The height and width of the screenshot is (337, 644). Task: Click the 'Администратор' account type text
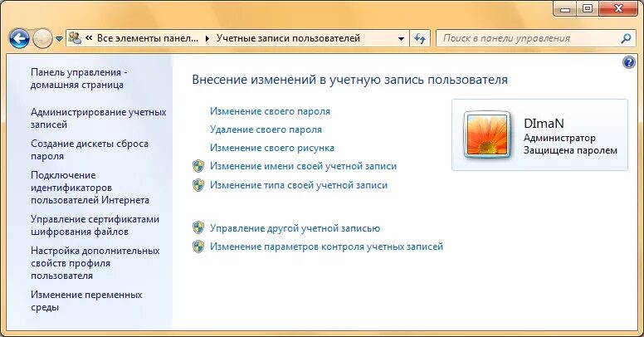pyautogui.click(x=559, y=138)
